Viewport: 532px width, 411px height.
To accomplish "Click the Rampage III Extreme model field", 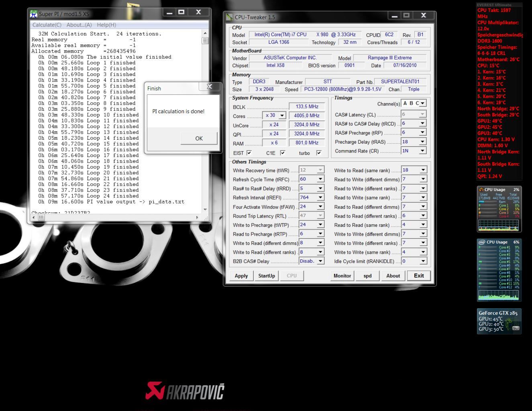I will click(390, 58).
